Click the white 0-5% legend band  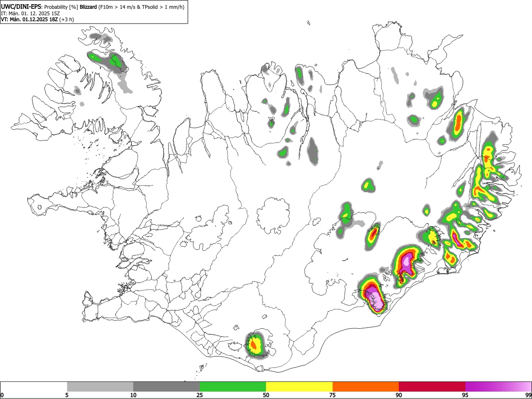pos(34,387)
